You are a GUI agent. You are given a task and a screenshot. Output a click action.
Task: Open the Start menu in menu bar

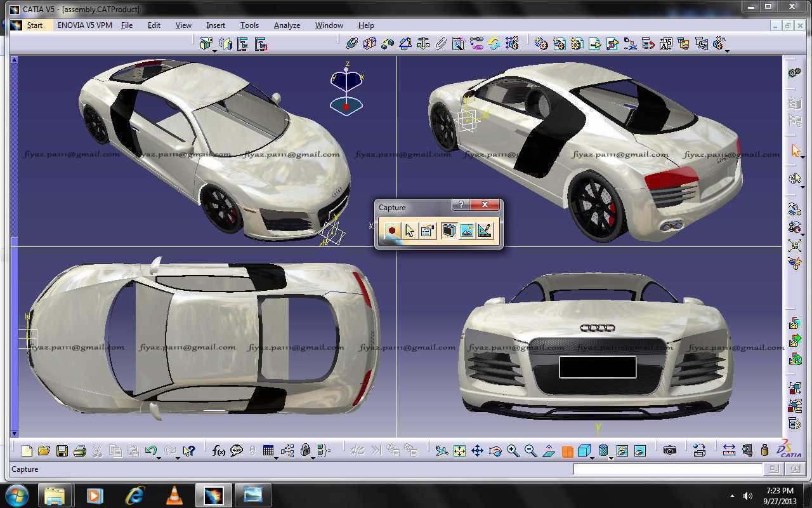point(35,25)
